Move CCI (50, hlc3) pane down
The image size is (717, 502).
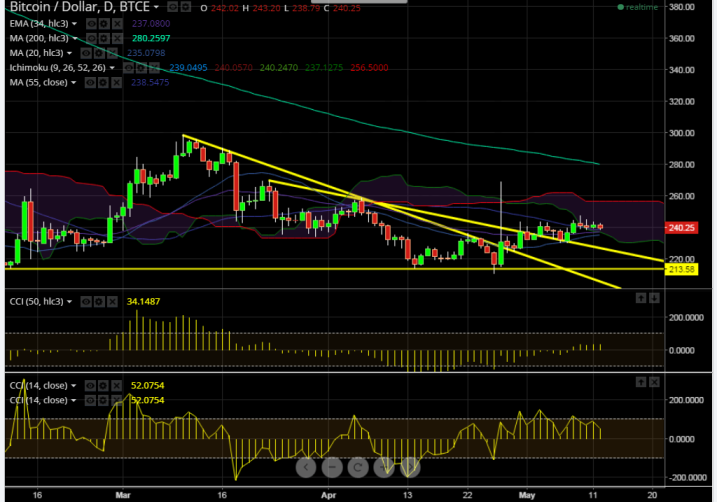click(x=654, y=298)
